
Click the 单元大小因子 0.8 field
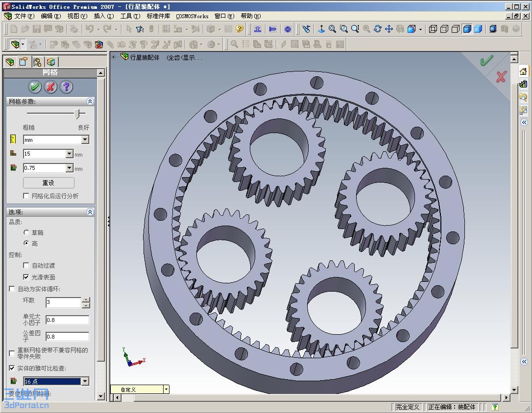[x=68, y=320]
